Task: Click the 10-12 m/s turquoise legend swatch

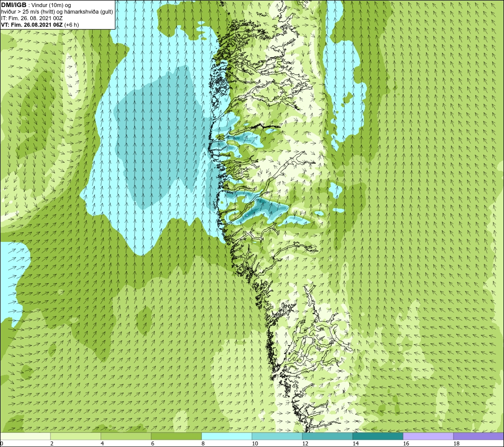Action: pos(277,436)
